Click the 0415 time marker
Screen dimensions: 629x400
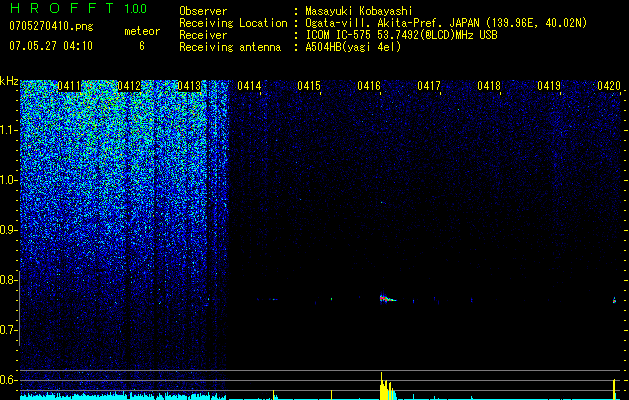[x=309, y=86]
